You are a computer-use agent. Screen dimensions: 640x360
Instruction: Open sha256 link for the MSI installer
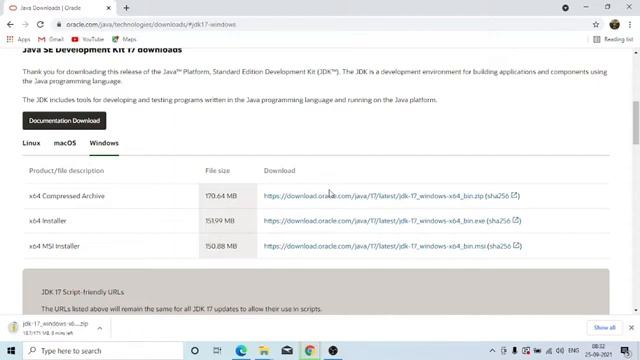click(x=505, y=246)
